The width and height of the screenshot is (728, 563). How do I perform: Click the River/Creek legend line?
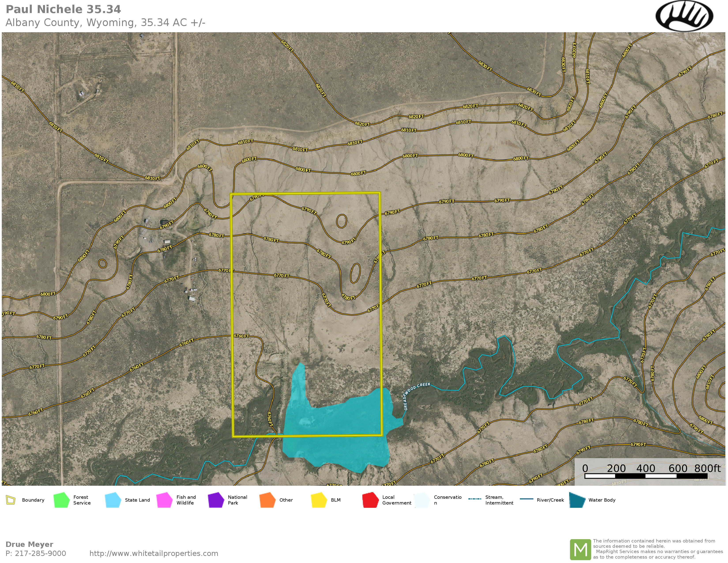point(526,499)
